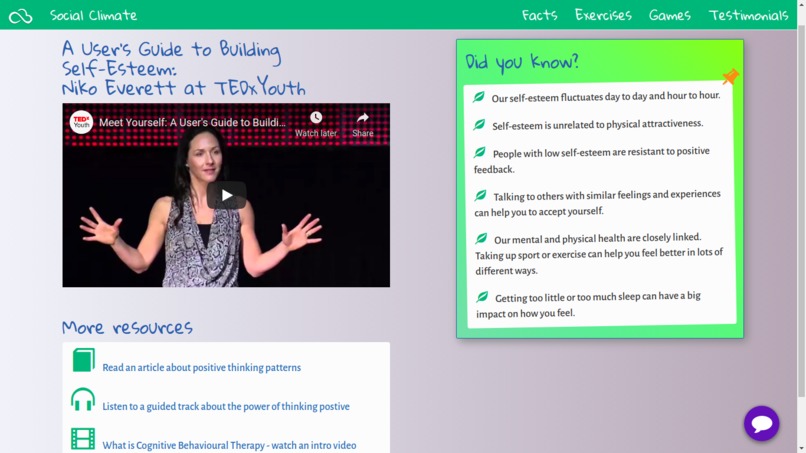
Task: Open the Cognitive Behavioural Therapy intro video link
Action: tap(229, 445)
